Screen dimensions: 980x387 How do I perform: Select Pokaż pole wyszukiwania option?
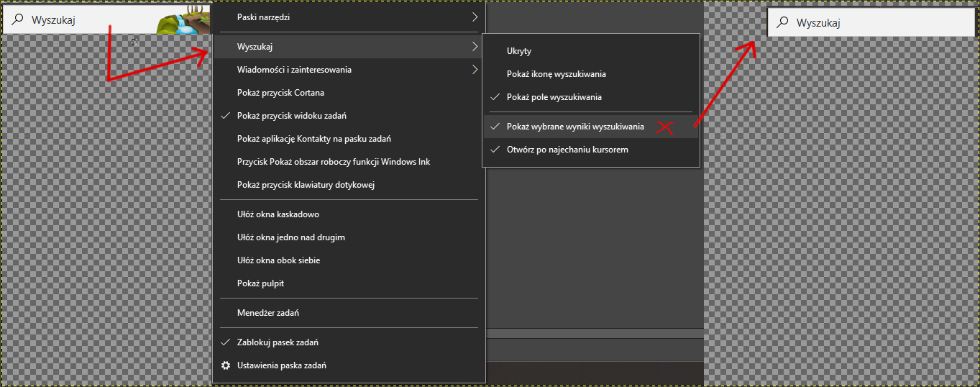[554, 96]
